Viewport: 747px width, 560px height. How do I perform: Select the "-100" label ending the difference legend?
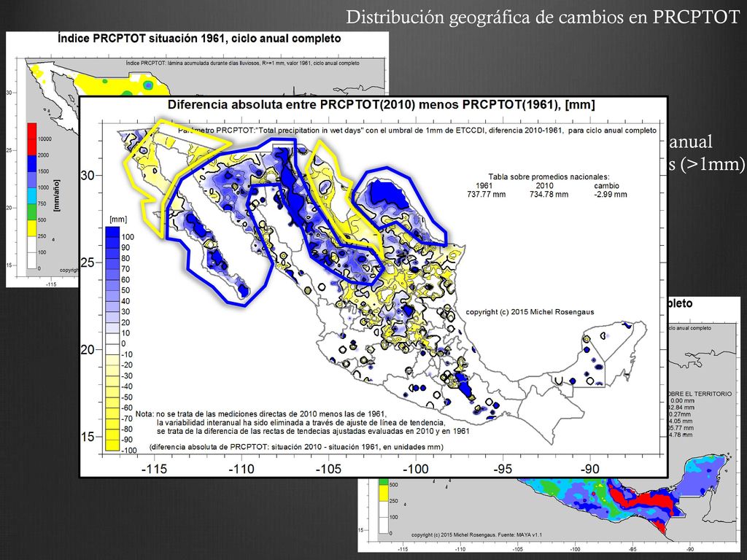click(x=128, y=451)
